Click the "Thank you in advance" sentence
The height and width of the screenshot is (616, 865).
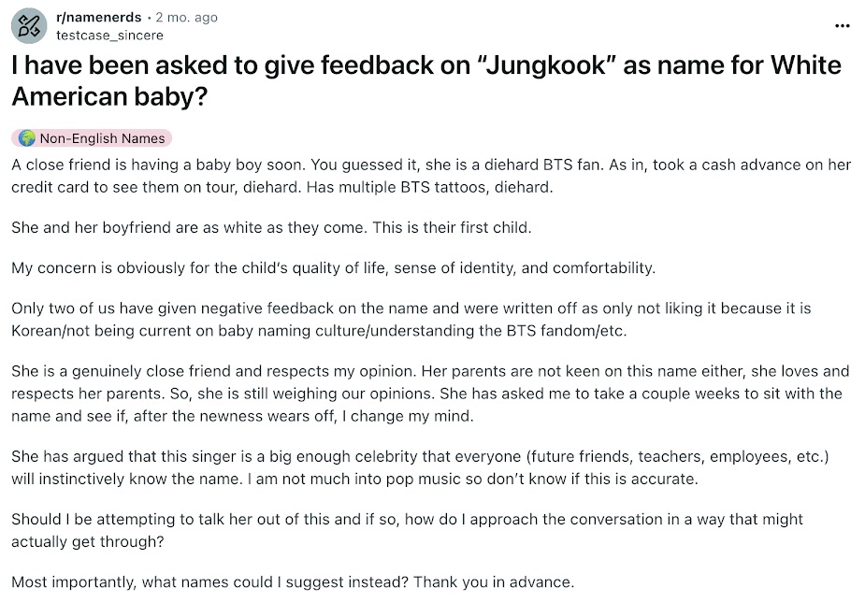coord(494,581)
